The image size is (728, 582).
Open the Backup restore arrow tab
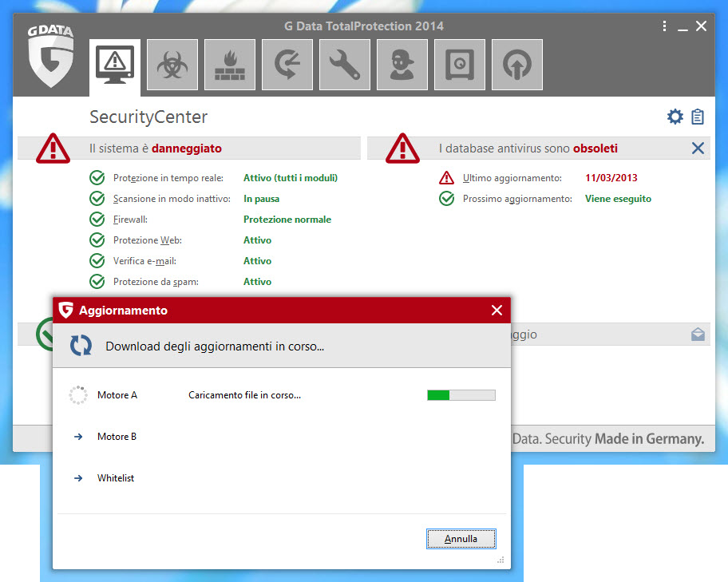[287, 65]
